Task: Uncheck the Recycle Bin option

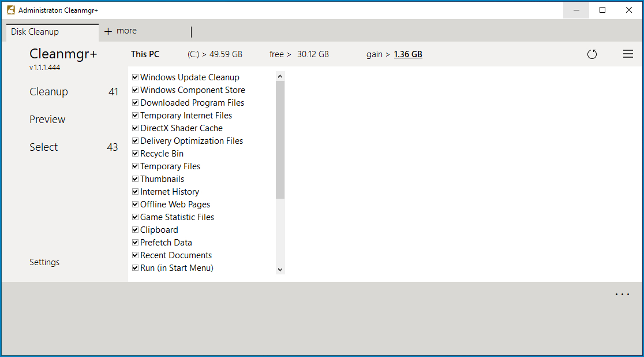Action: [135, 154]
